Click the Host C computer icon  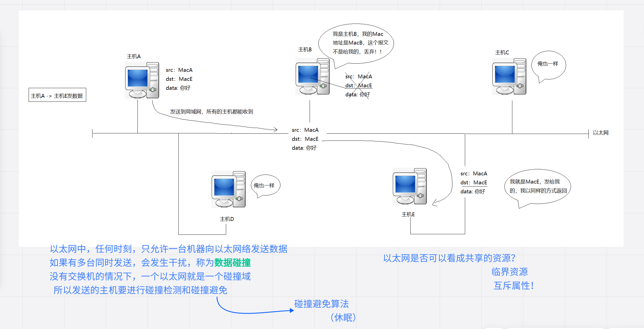509,76
